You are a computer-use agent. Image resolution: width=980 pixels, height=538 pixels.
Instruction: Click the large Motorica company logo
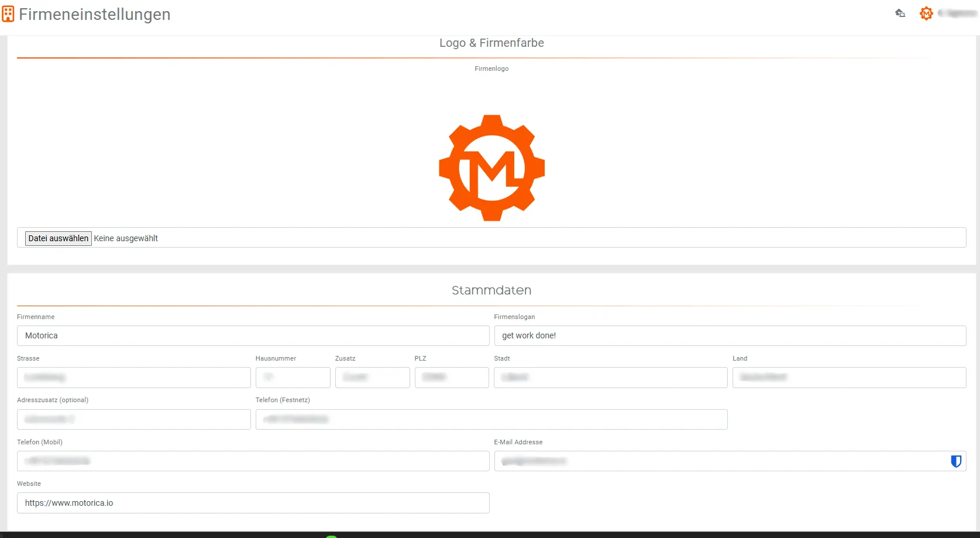(x=491, y=168)
